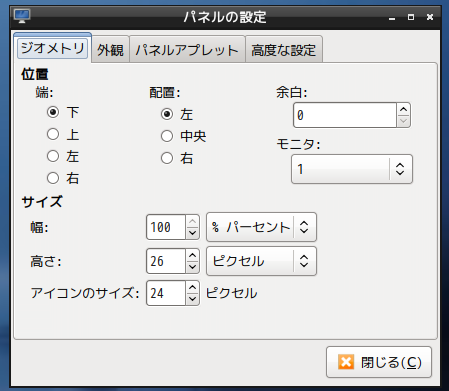The image size is (449, 391).
Task: Increase 高さ value with up arrow
Action: point(192,255)
